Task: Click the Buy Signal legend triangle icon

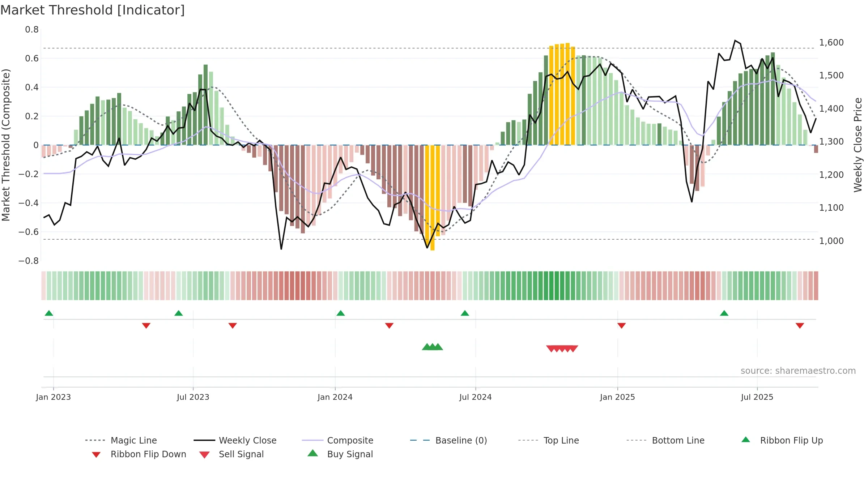Action: (313, 453)
